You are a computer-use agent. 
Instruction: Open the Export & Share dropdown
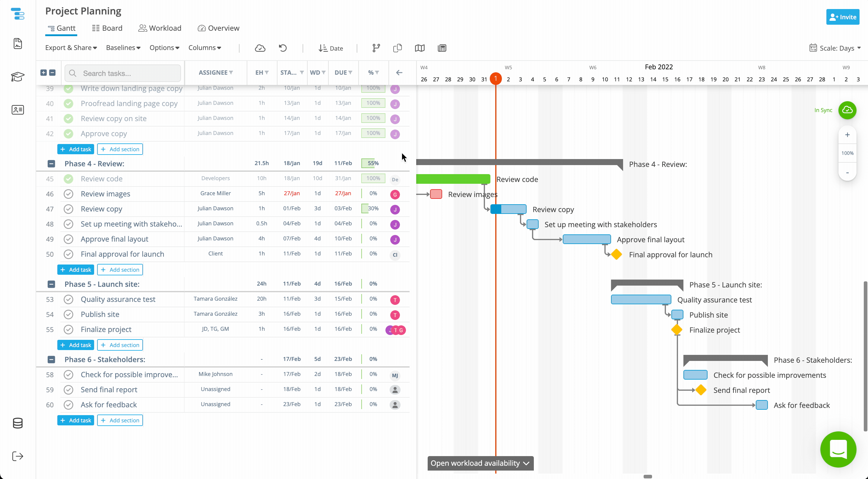(x=71, y=48)
